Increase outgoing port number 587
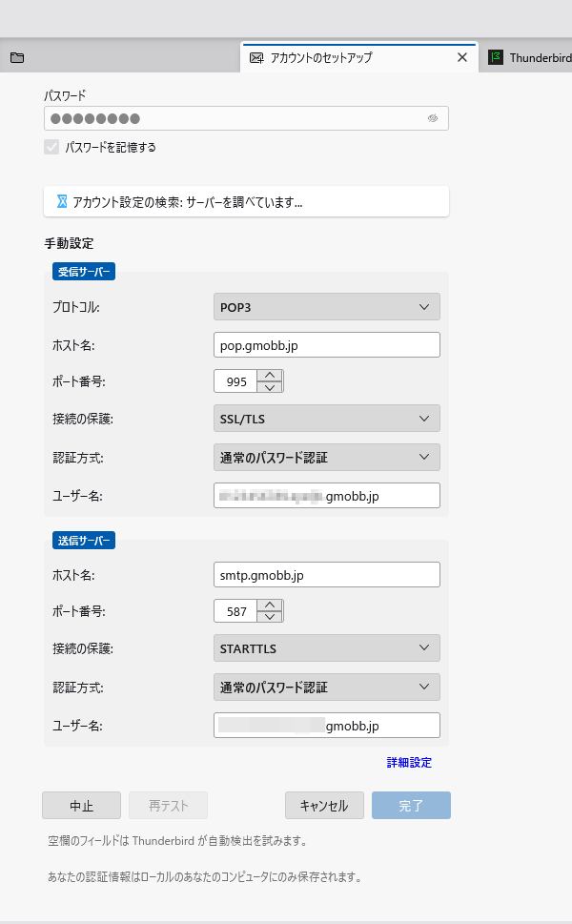 [271, 606]
